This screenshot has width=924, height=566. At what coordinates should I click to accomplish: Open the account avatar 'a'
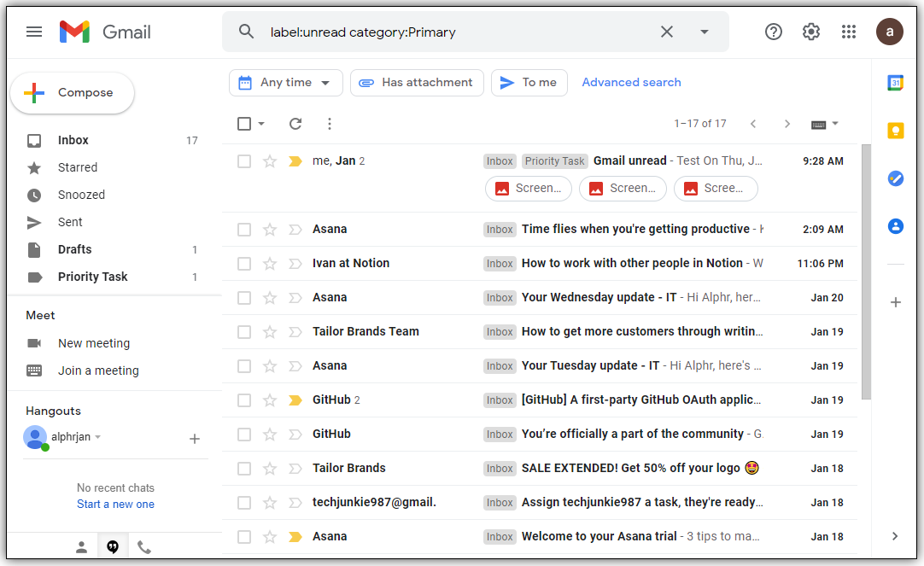[x=890, y=32]
